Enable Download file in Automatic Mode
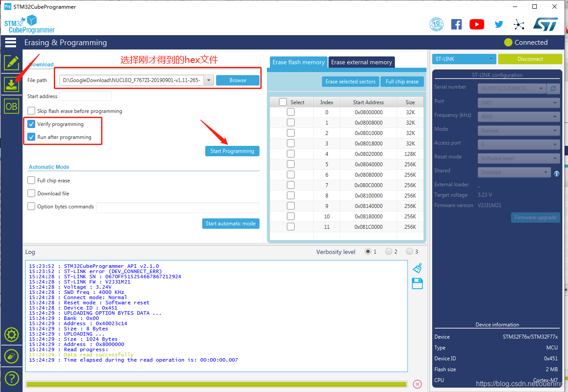 (x=31, y=193)
